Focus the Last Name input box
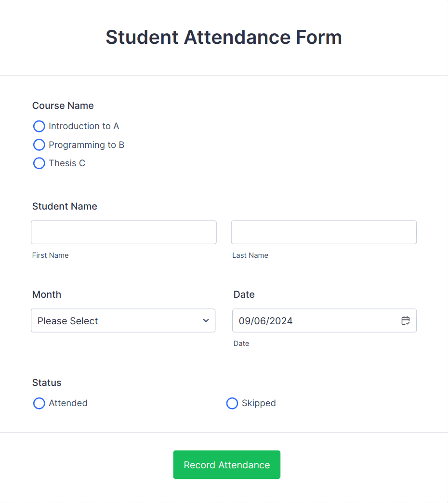Image resolution: width=448 pixels, height=503 pixels. 323,232
